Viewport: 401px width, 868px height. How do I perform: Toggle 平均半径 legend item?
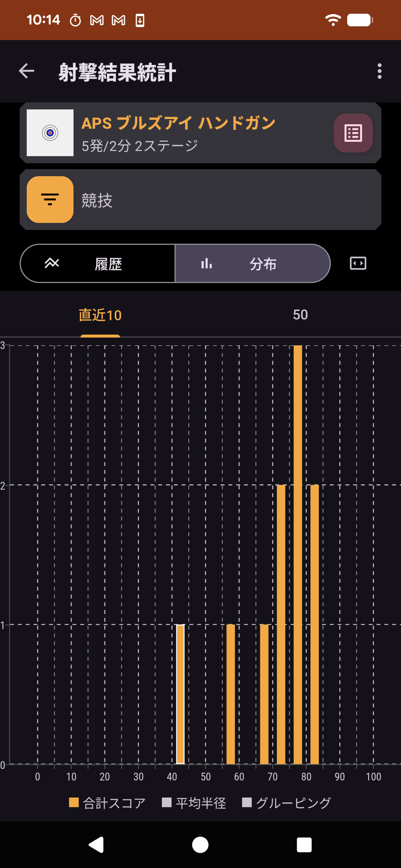point(194,803)
